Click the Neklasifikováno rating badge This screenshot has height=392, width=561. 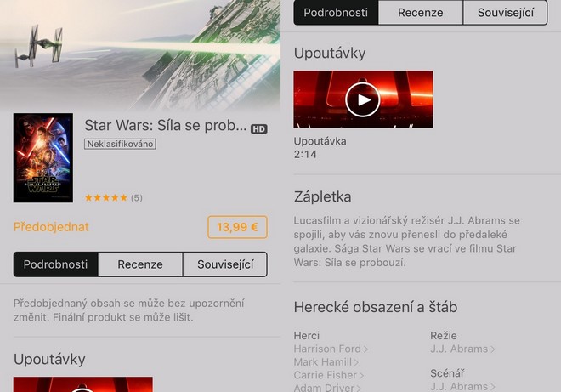pyautogui.click(x=120, y=144)
